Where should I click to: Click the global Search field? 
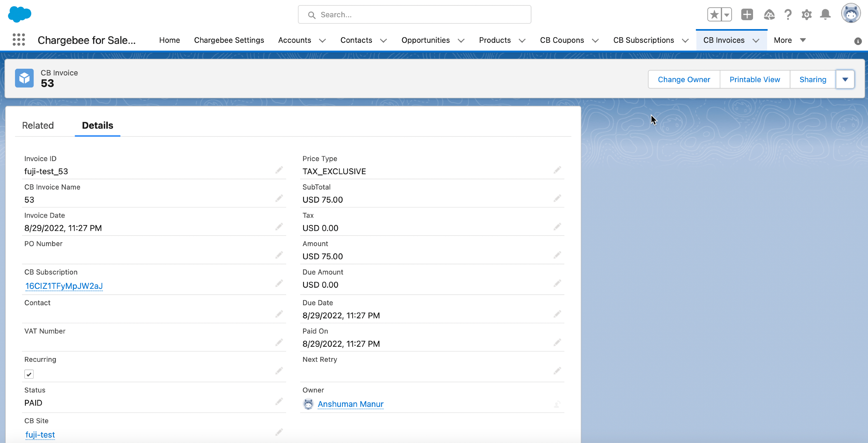(415, 14)
